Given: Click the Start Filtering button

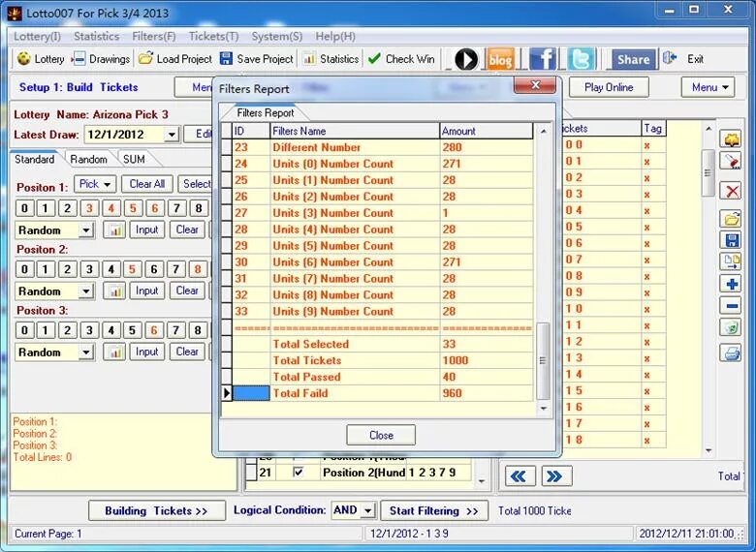Looking at the screenshot, I should (434, 510).
